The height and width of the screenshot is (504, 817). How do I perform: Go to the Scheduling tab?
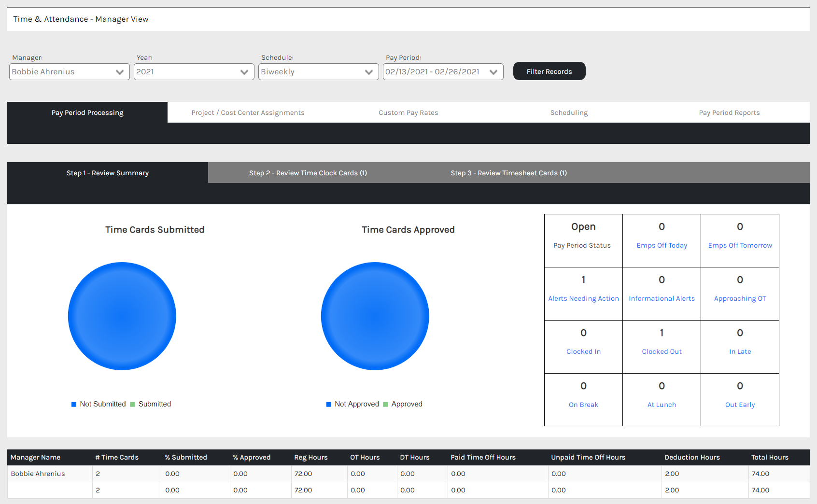[569, 112]
